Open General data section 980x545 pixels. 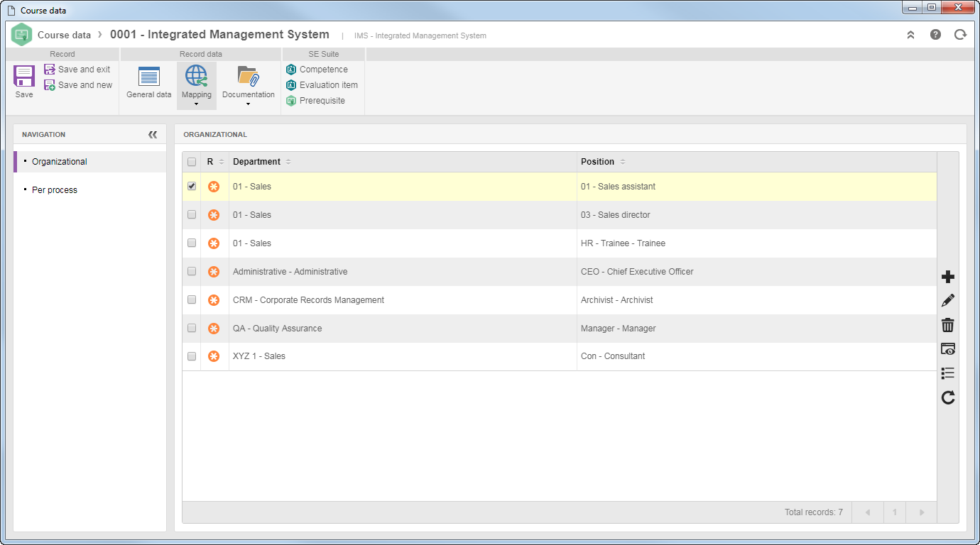(149, 82)
